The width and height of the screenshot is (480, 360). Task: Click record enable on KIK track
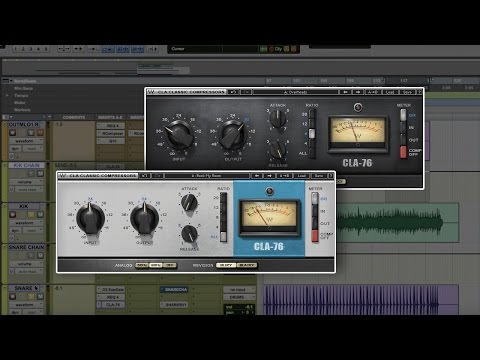tap(12, 214)
